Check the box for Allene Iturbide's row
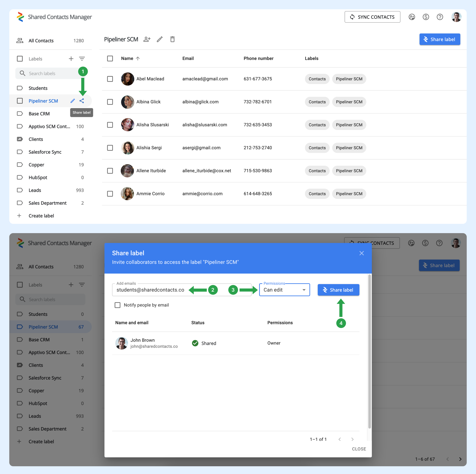The height and width of the screenshot is (474, 476). point(110,171)
